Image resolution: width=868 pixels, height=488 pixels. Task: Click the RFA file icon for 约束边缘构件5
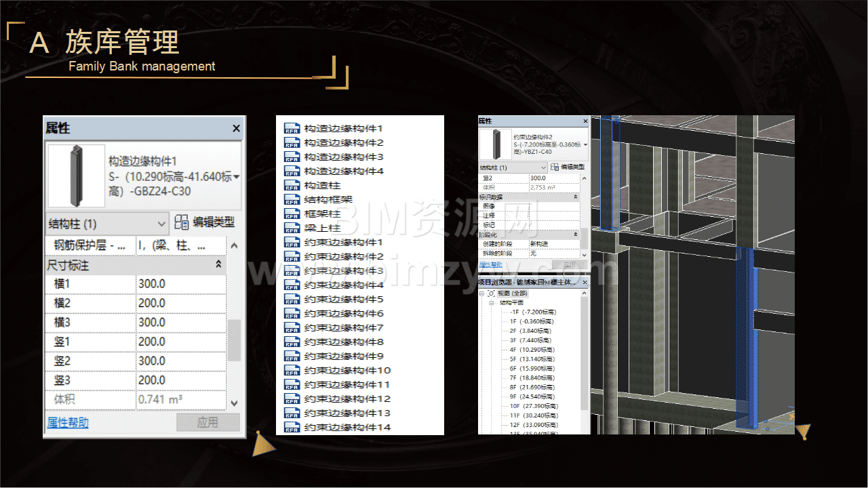click(292, 299)
